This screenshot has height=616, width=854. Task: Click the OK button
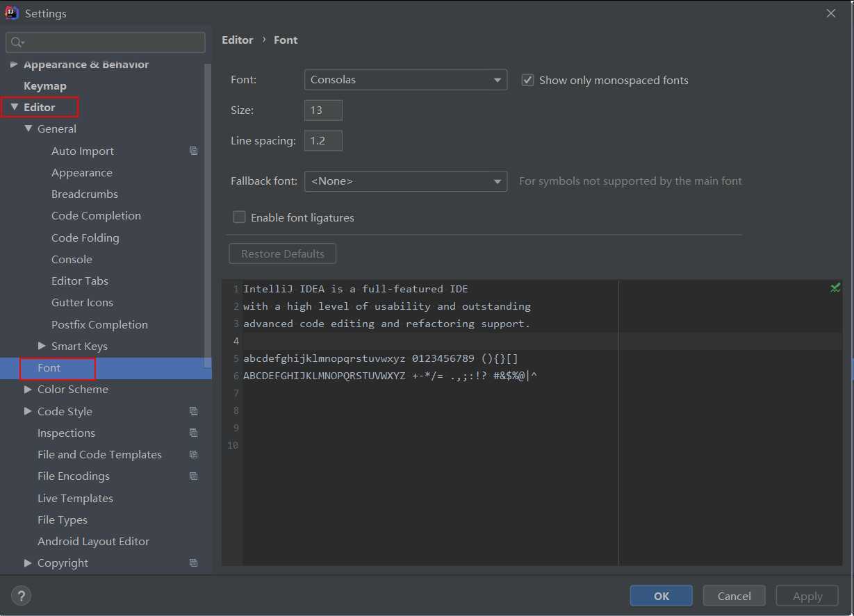[662, 596]
